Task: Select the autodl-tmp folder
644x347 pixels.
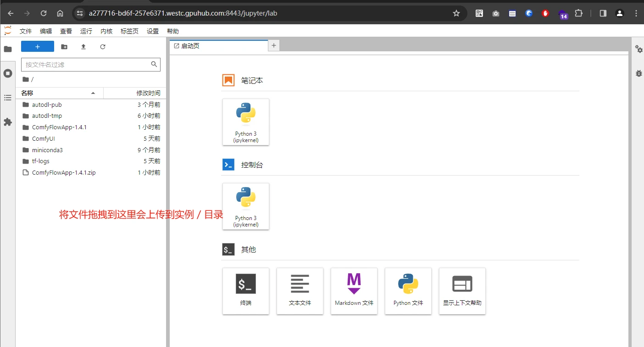Action: [91, 116]
